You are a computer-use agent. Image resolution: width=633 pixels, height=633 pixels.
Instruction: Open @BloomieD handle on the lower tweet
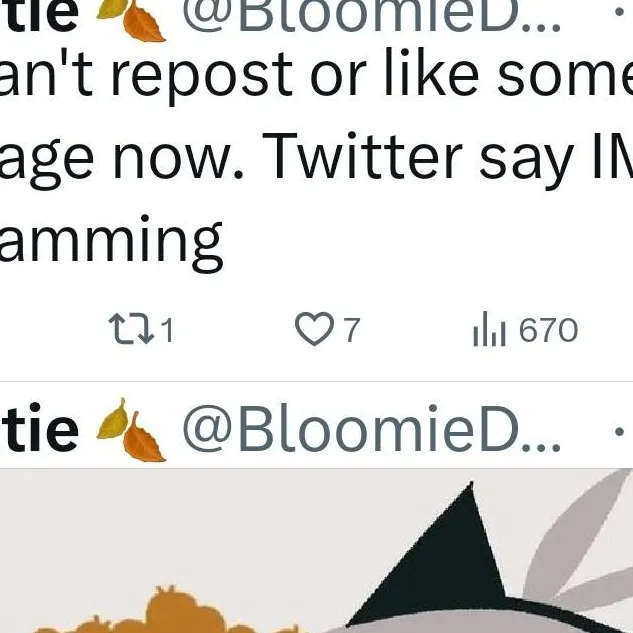tap(371, 429)
